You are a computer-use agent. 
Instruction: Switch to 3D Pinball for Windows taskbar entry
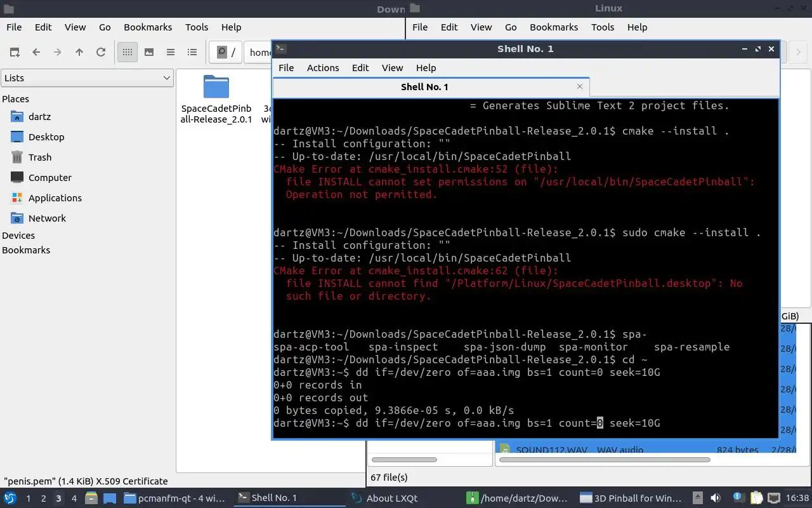click(x=631, y=498)
